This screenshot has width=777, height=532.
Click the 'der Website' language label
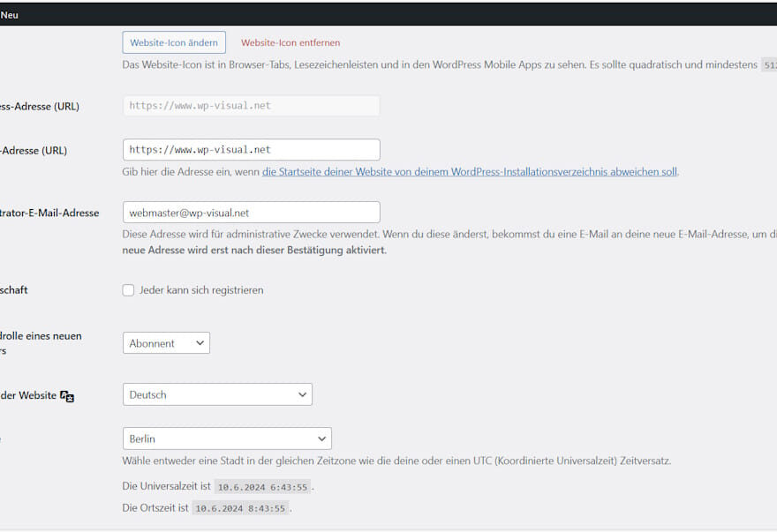[28, 395]
